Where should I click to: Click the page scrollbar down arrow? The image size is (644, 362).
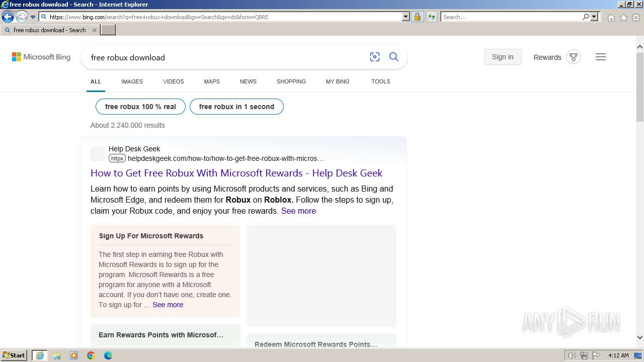(x=639, y=337)
